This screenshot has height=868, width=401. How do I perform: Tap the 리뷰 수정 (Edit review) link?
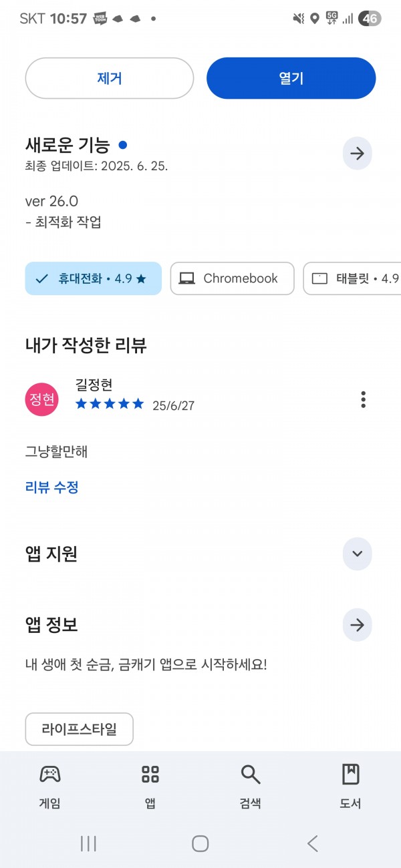coord(52,487)
